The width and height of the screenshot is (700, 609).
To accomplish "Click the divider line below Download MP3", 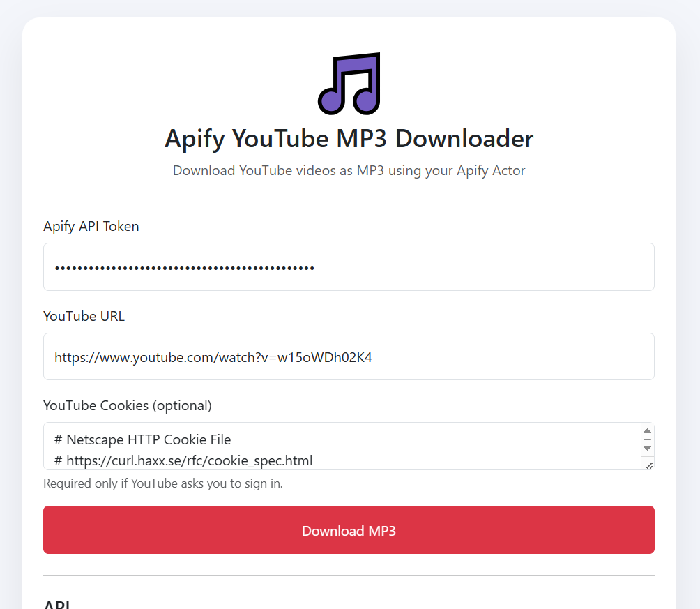I will (x=349, y=575).
